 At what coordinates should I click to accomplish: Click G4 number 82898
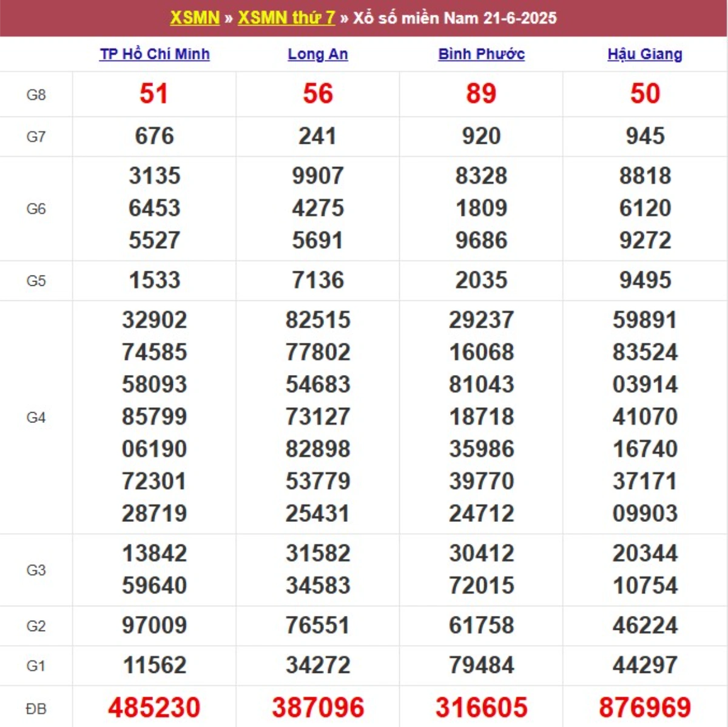(x=318, y=449)
